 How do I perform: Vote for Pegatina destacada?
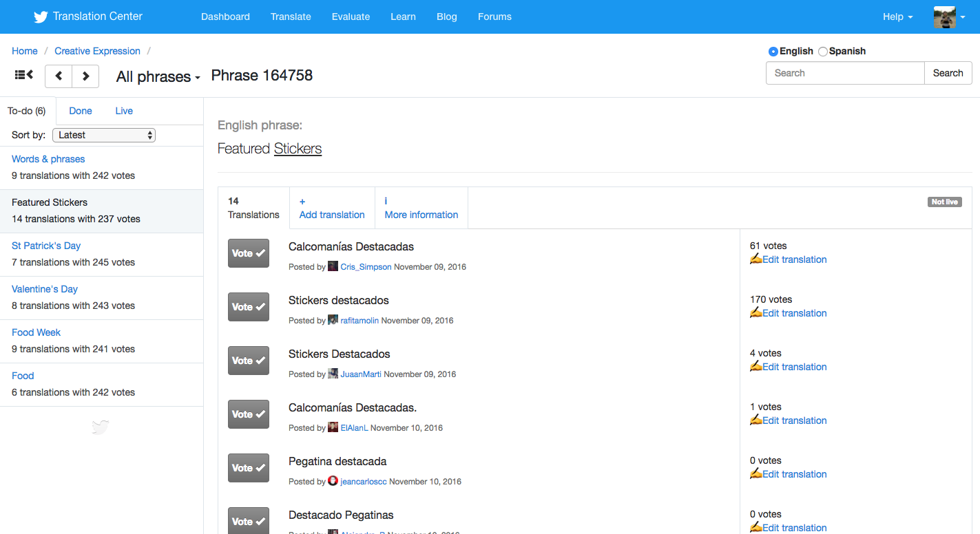coord(249,468)
